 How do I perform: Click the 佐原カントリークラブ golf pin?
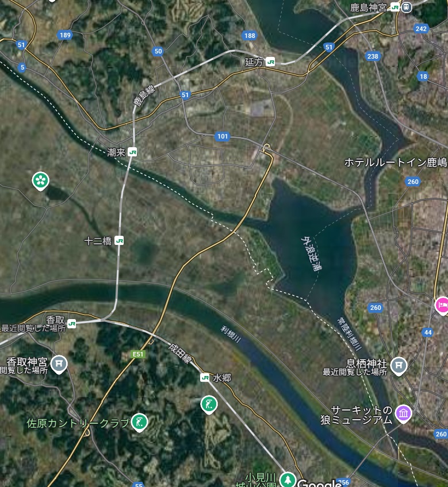[x=140, y=423]
